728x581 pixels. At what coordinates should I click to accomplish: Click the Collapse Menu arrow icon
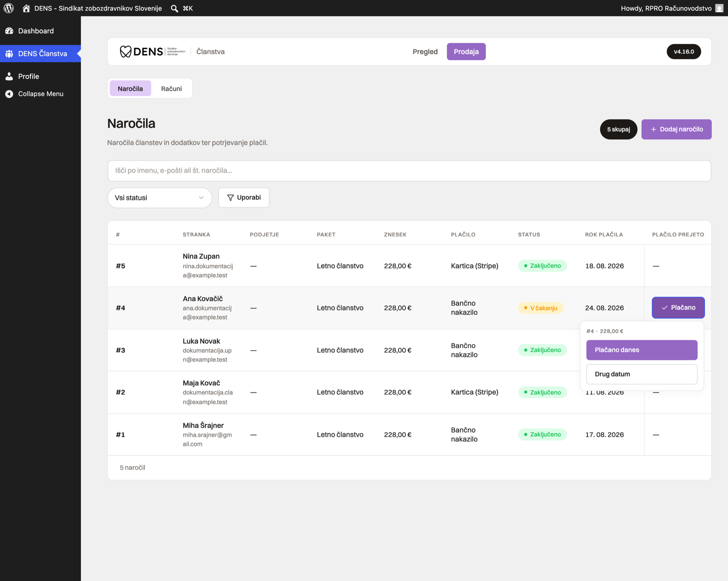pyautogui.click(x=9, y=94)
